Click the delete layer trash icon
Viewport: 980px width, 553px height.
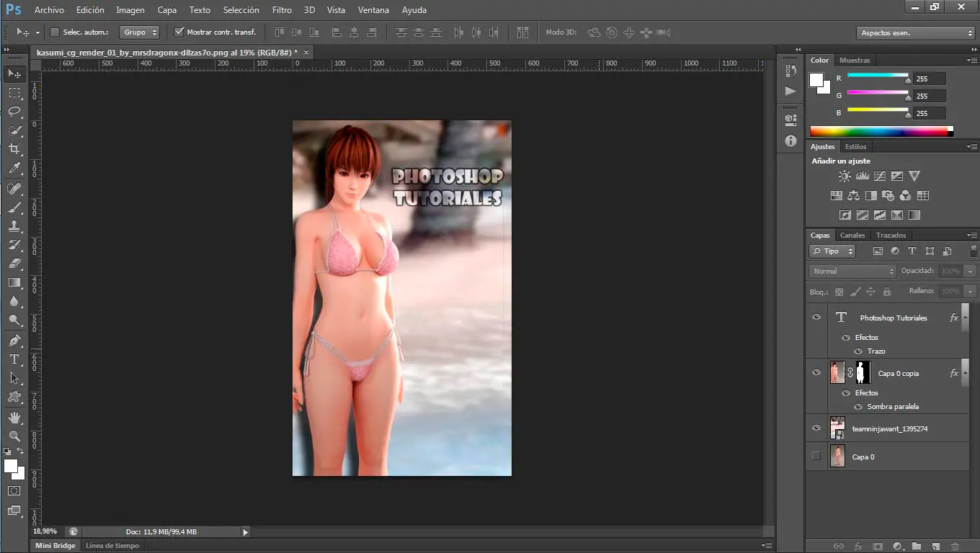955,547
